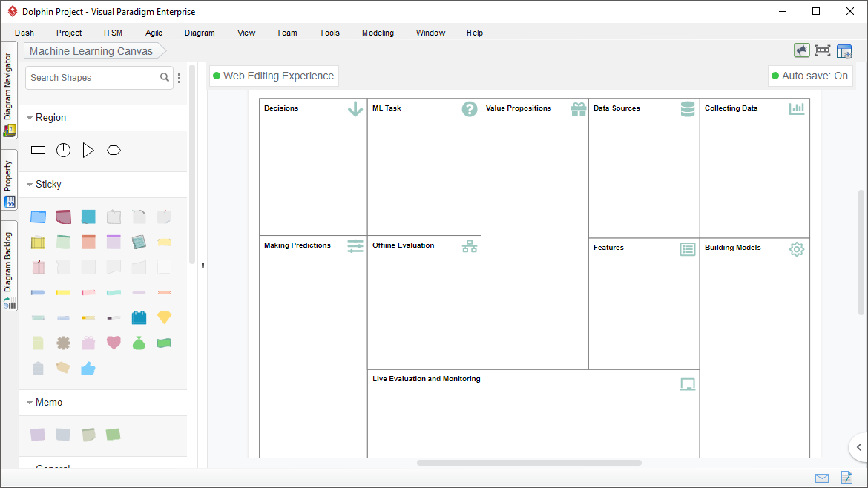
Task: Click the Diagram Backlog icon in sidebar
Action: point(10,303)
